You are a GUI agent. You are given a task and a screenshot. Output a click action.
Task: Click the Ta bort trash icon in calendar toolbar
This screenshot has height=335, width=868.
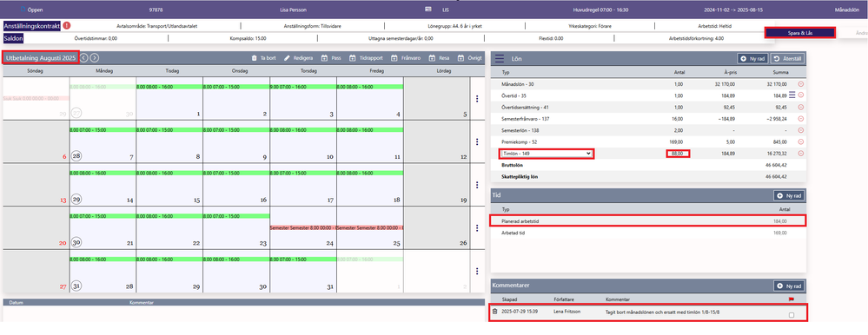254,57
